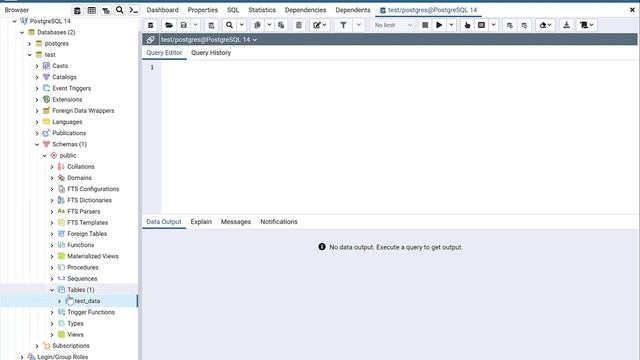Click the Stop query square button

pos(425,25)
